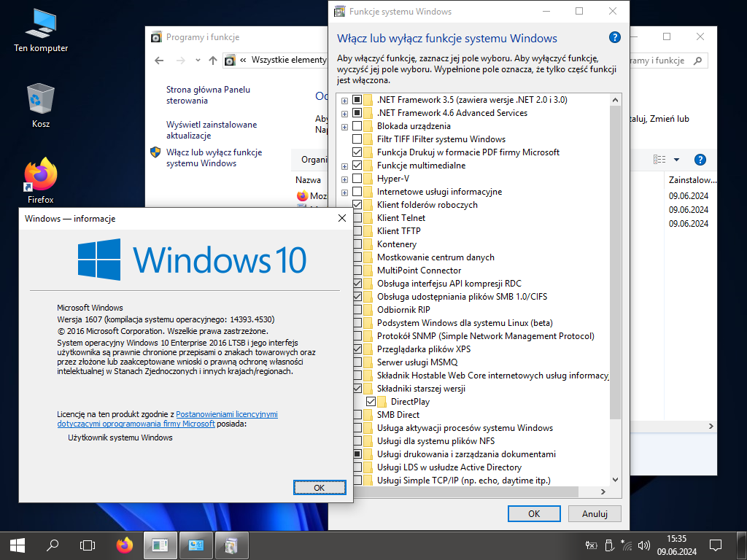Click the help icon in Funkcje systemu Windows
Image resolution: width=747 pixels, height=560 pixels.
point(615,38)
